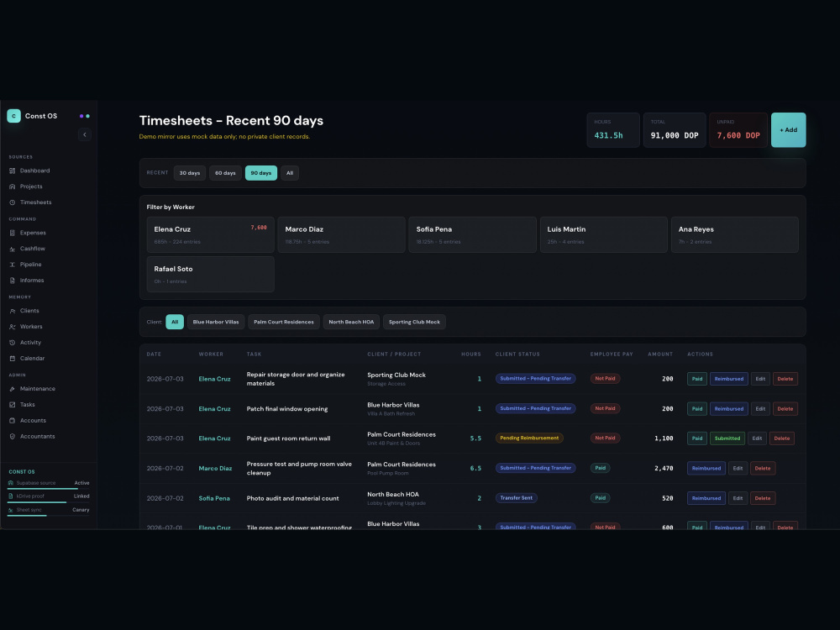Click the Projects icon in sidebar

point(13,186)
